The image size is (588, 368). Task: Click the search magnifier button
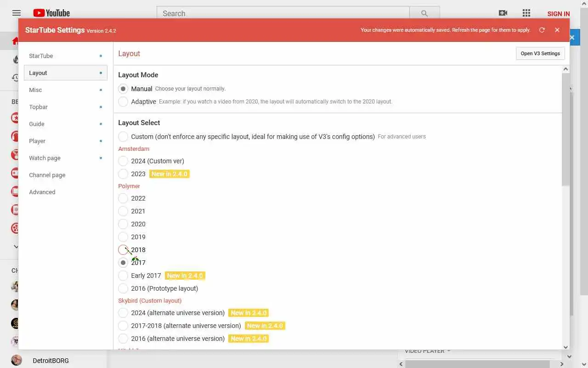(424, 13)
